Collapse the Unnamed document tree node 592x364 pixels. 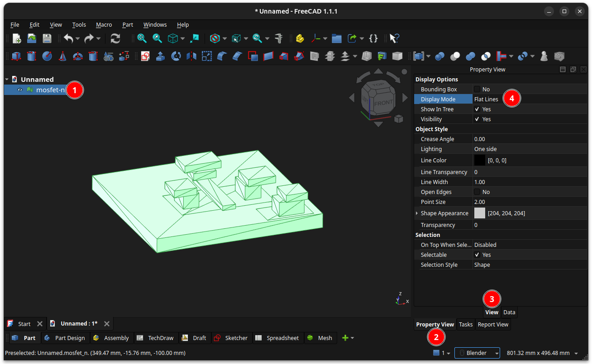pyautogui.click(x=7, y=79)
